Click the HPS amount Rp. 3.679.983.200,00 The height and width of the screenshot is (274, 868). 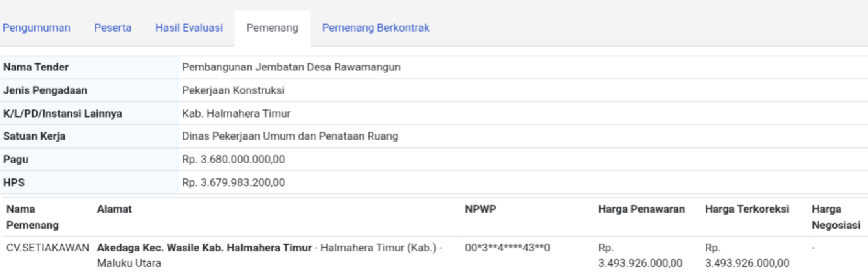click(233, 183)
